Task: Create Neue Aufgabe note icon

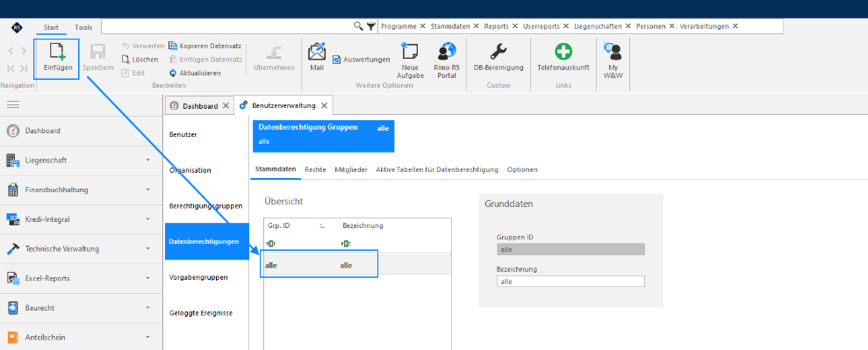Action: 410,51
